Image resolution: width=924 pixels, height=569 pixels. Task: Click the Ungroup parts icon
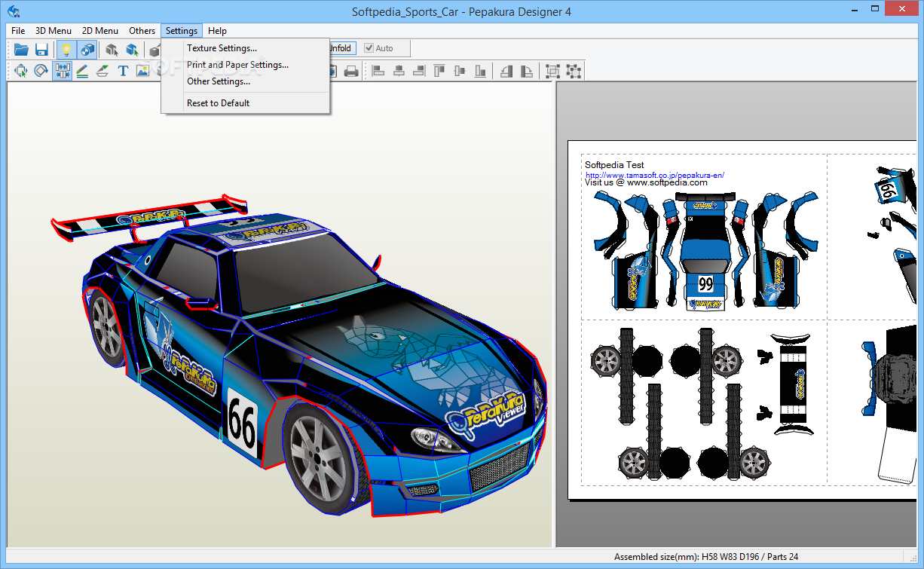(x=574, y=71)
